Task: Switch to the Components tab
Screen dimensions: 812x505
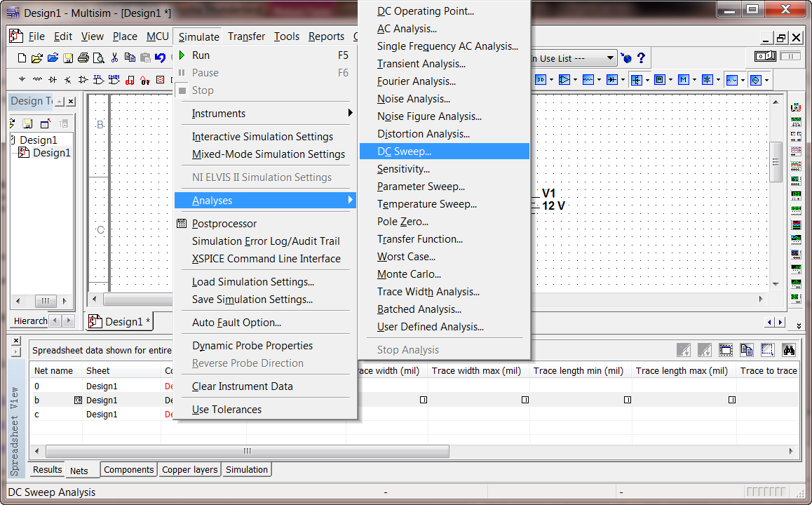Action: (x=128, y=470)
